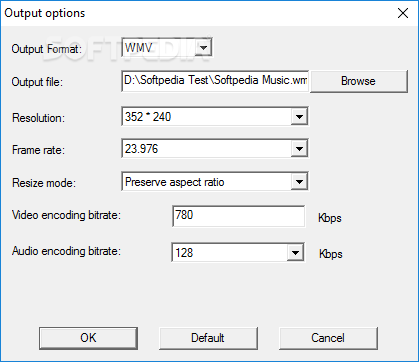The width and height of the screenshot is (419, 362).
Task: Click the Output file path field
Action: [215, 81]
